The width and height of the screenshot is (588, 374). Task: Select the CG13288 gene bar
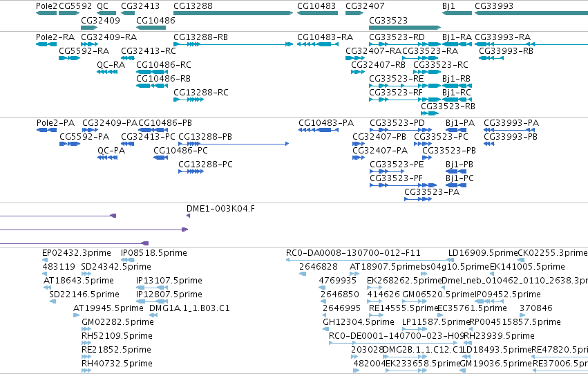pos(233,13)
